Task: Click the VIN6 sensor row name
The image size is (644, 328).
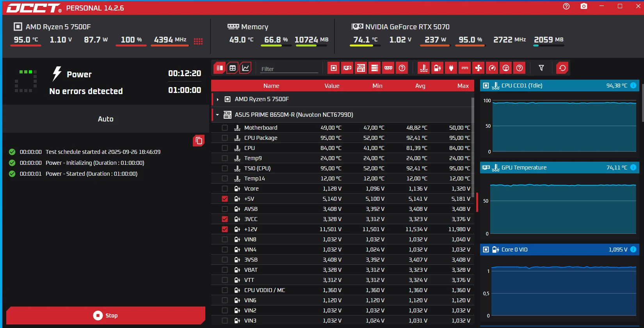Action: coord(250,300)
